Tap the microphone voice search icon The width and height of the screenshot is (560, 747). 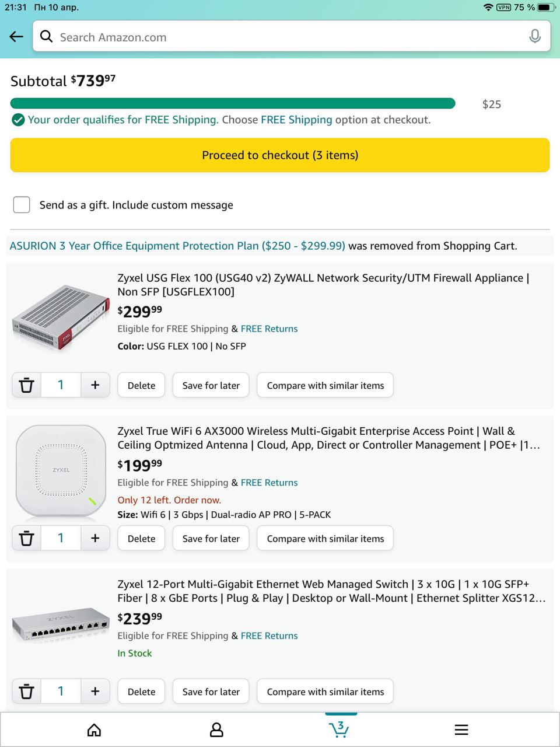coord(534,37)
